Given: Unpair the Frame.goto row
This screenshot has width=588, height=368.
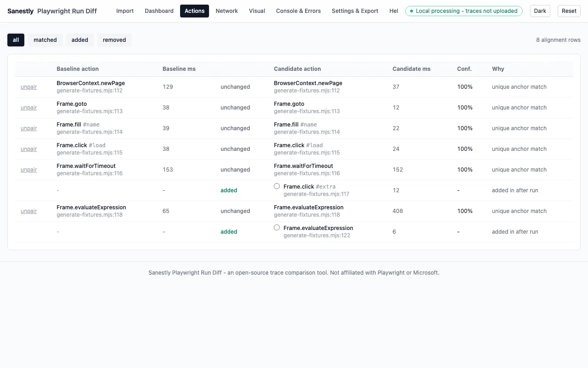Looking at the screenshot, I should pyautogui.click(x=29, y=108).
